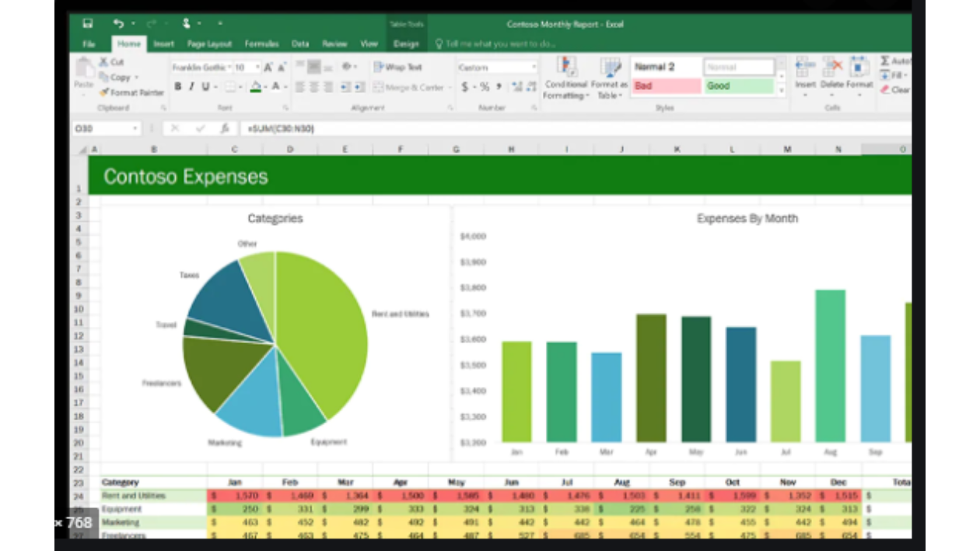
Task: Expand the Name Box dropdown arrow
Action: (135, 128)
